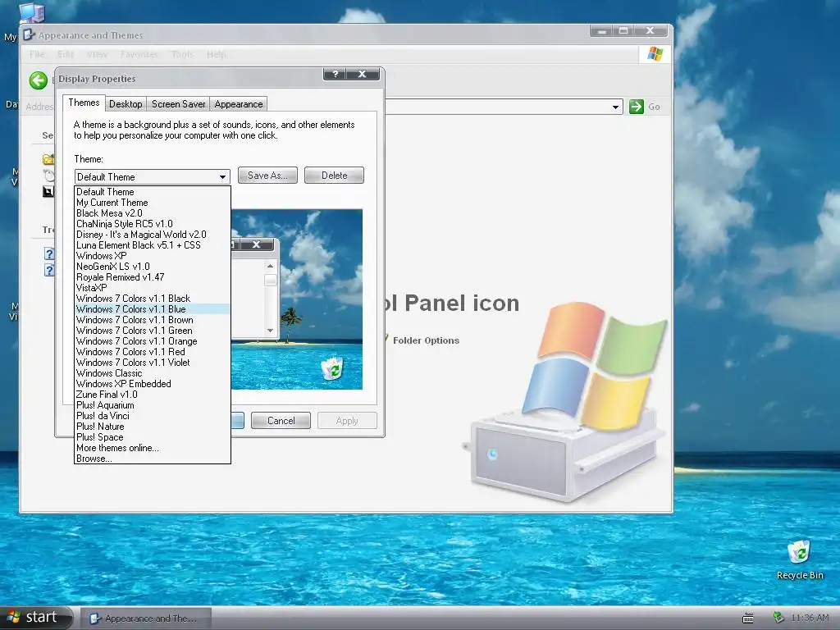Click the Save As... button

(x=267, y=176)
